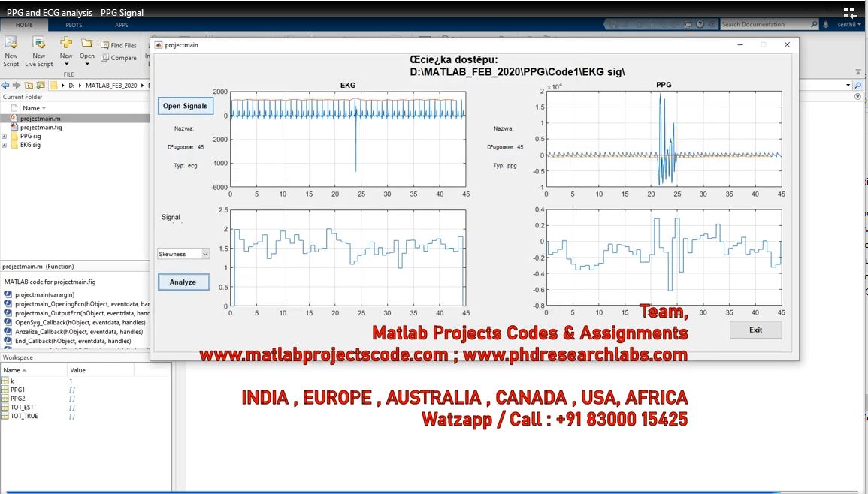Go forward with the gray arrow
The width and height of the screenshot is (868, 494).
pos(17,85)
